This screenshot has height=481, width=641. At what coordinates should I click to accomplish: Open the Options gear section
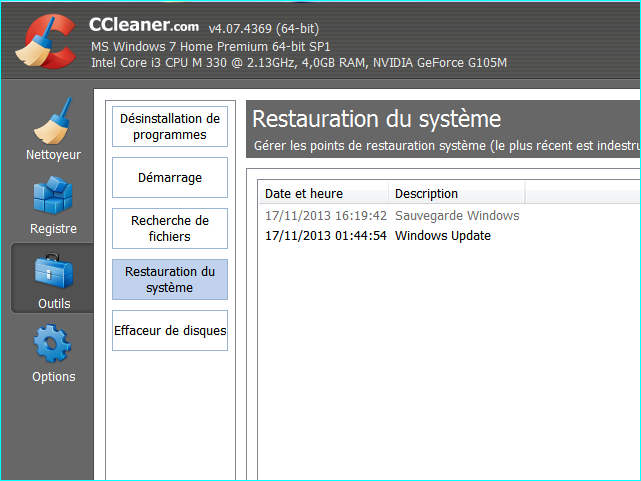[53, 353]
